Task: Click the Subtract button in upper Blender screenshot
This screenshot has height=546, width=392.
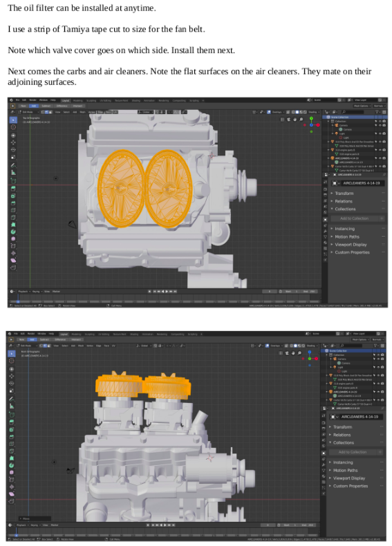Action: pos(46,106)
